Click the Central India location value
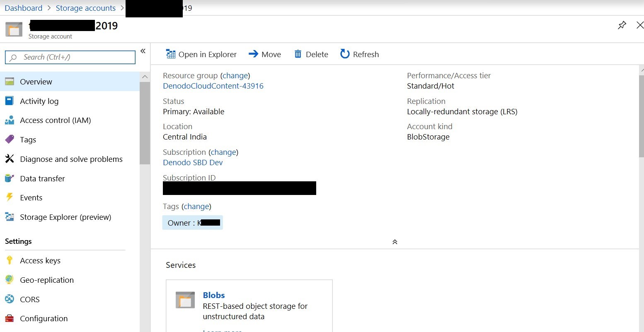Image resolution: width=644 pixels, height=332 pixels. click(185, 137)
